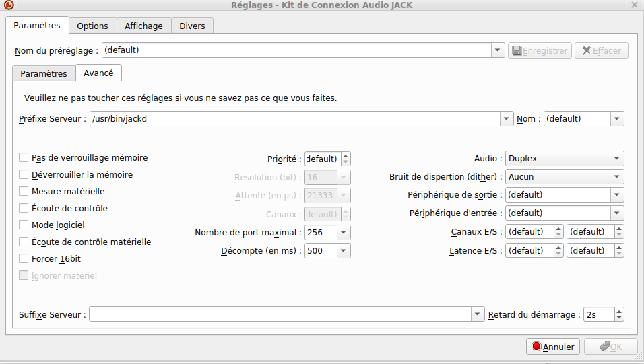Decrease second Latence E/S value

619,254
